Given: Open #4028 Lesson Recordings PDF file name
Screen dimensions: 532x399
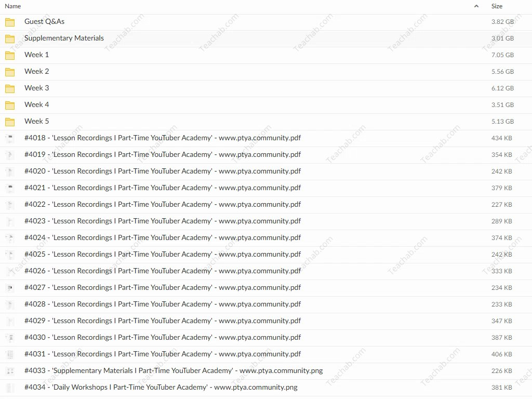Looking at the screenshot, I should point(163,304).
